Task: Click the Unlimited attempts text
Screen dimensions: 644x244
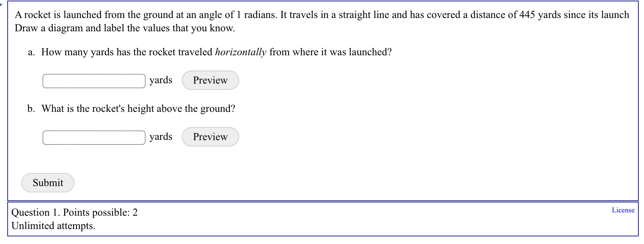Action: pyautogui.click(x=54, y=226)
